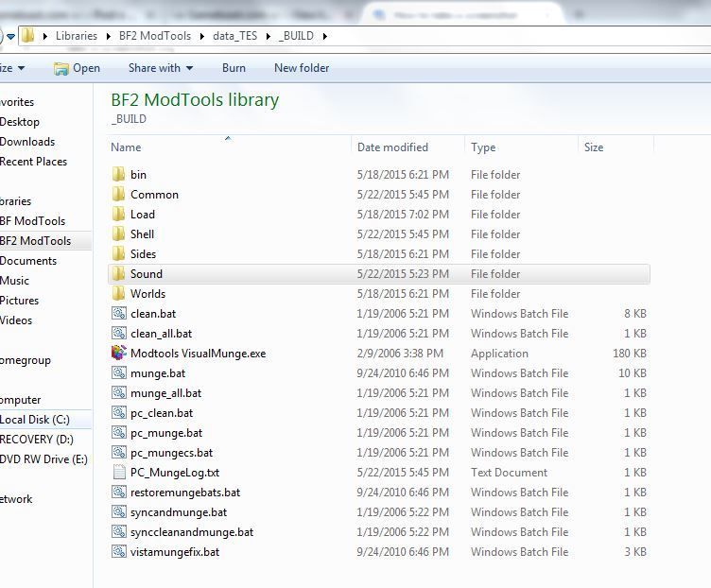This screenshot has width=711, height=588.
Task: Select the syncandmunge.bat file icon
Action: pos(119,512)
